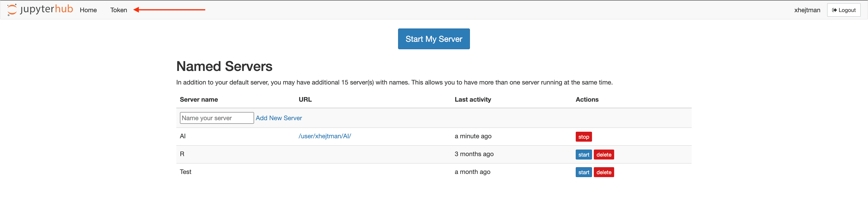The width and height of the screenshot is (868, 211).
Task: Open the Home page
Action: 88,10
